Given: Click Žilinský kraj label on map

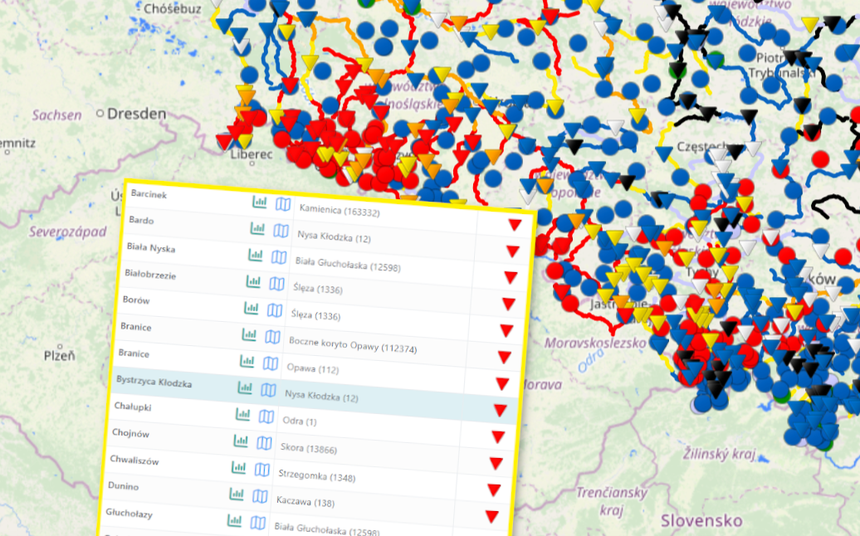Looking at the screenshot, I should click(719, 454).
